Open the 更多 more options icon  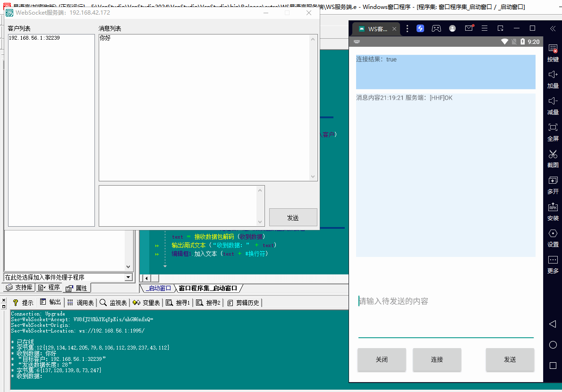click(x=553, y=260)
